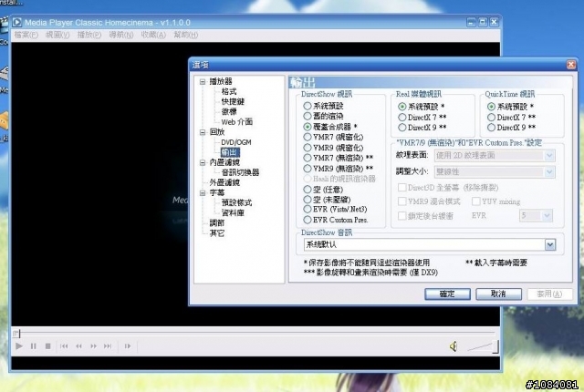The height and width of the screenshot is (392, 584).
Task: Open the 收藏(A) menu
Action: click(x=153, y=35)
